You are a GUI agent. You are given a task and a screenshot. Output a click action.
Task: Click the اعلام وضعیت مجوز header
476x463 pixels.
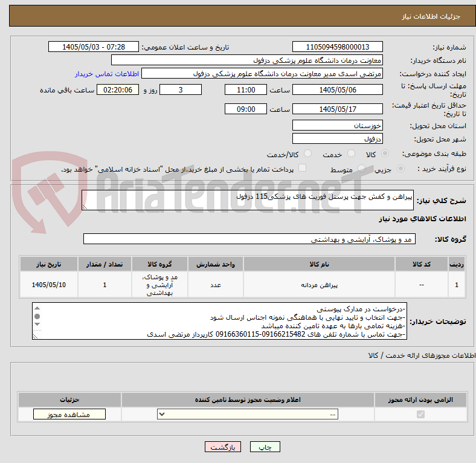pyautogui.click(x=248, y=400)
